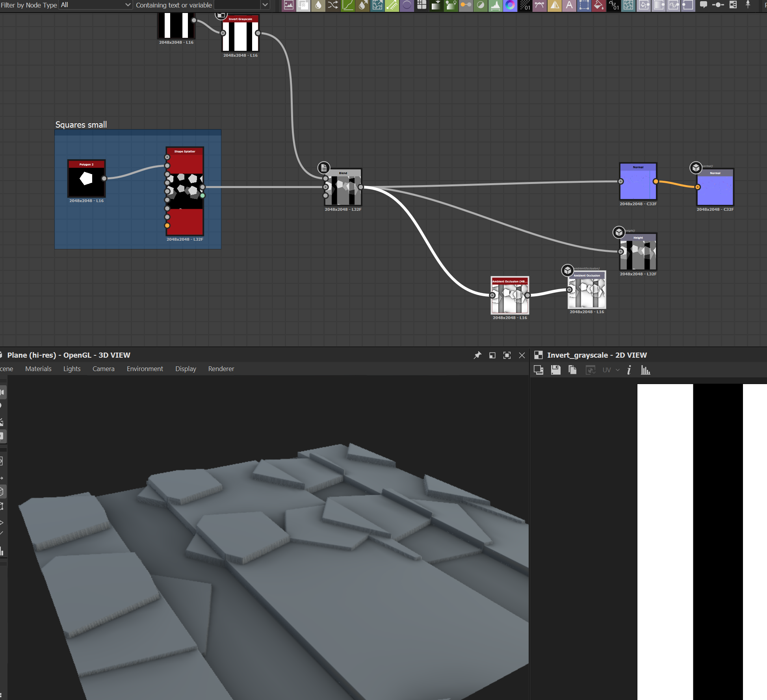Save the 2D view image with the disk icon
Image resolution: width=767 pixels, height=700 pixels.
point(555,370)
